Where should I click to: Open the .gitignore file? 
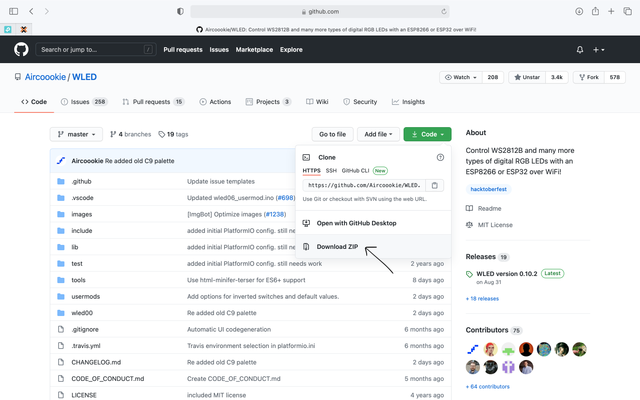85,329
